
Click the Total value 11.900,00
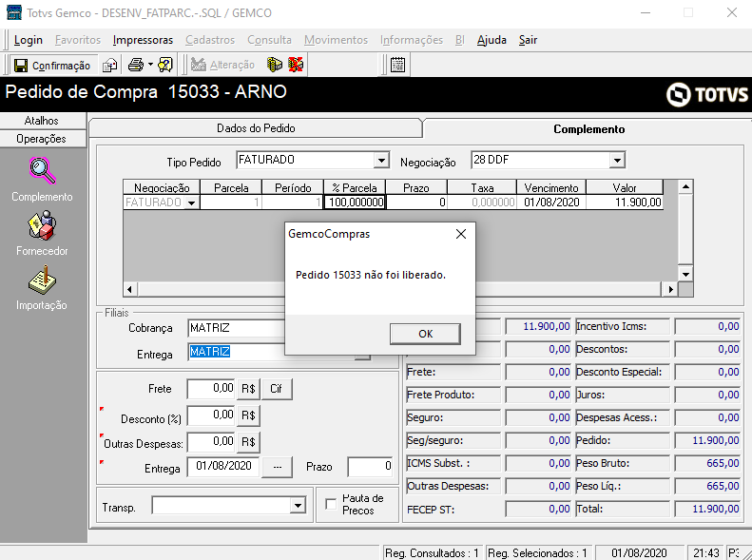tap(708, 509)
